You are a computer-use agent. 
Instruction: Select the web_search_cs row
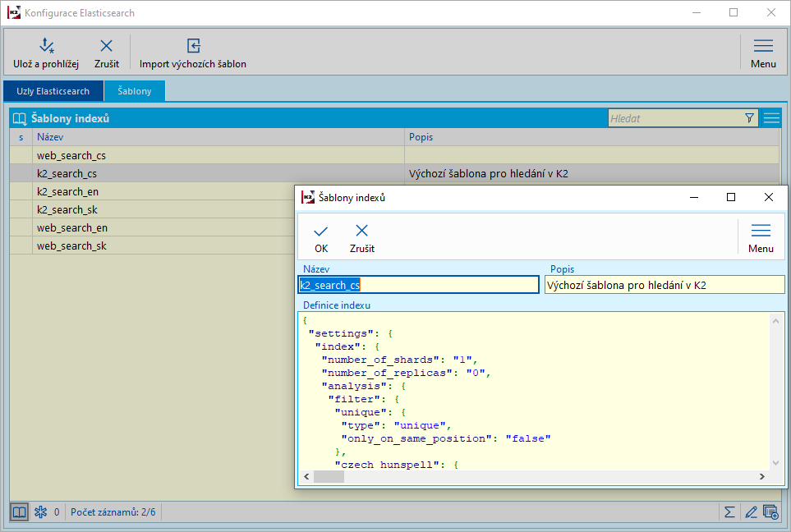[71, 155]
